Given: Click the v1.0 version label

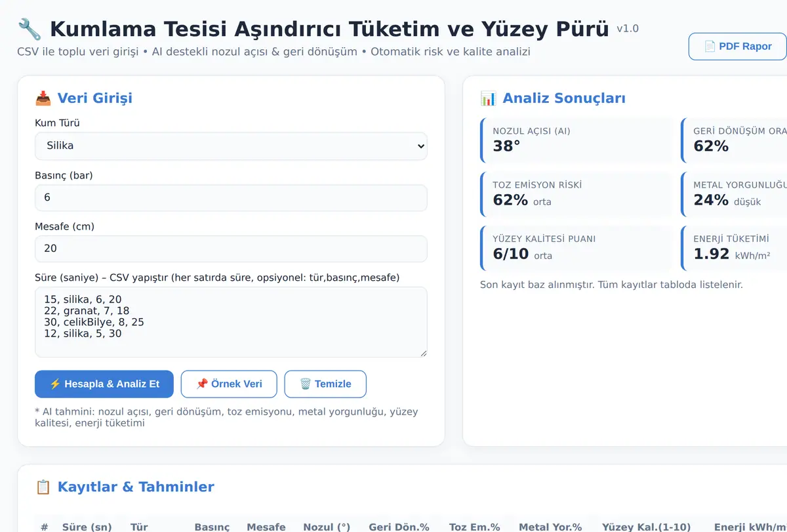Looking at the screenshot, I should tap(628, 29).
